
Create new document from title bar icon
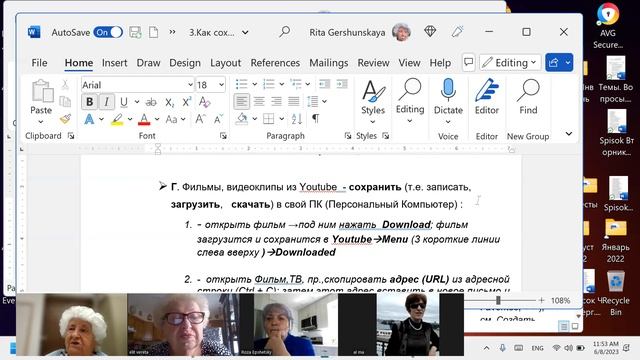click(x=153, y=32)
